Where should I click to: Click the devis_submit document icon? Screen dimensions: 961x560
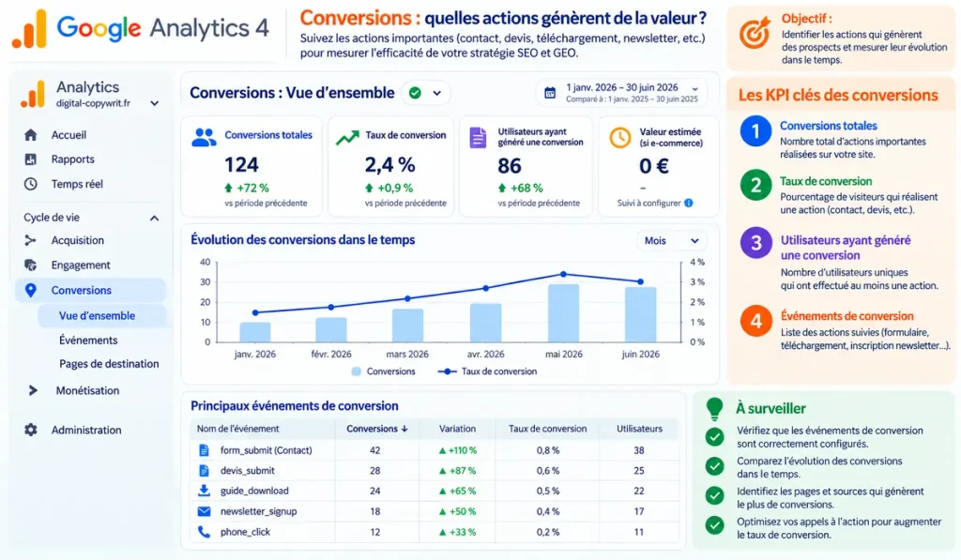click(x=204, y=471)
